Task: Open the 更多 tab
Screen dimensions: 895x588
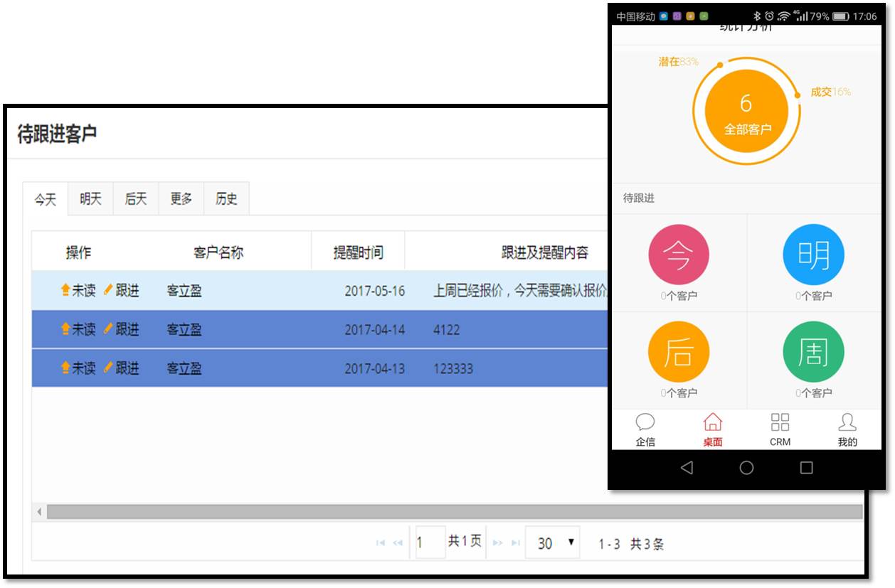Action: pos(181,199)
